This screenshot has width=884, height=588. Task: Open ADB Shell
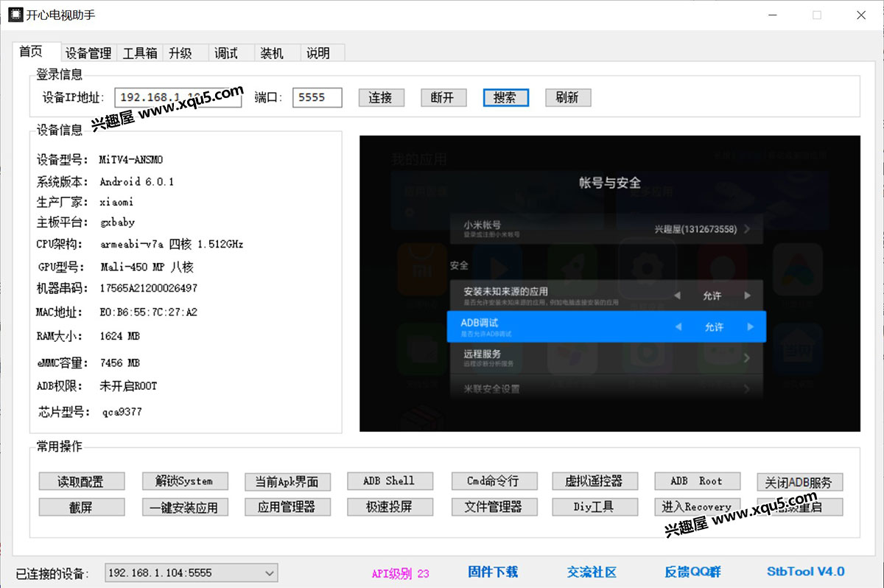click(x=390, y=481)
